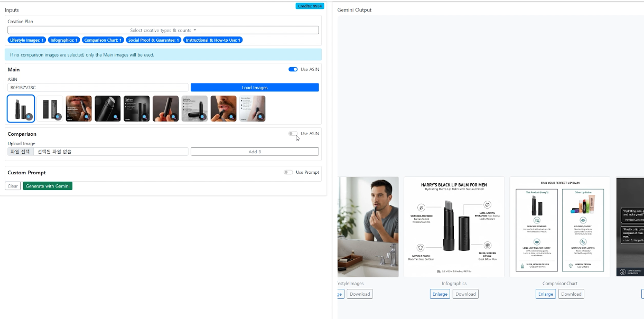
Task: Click the Add B button
Action: pos(255,152)
